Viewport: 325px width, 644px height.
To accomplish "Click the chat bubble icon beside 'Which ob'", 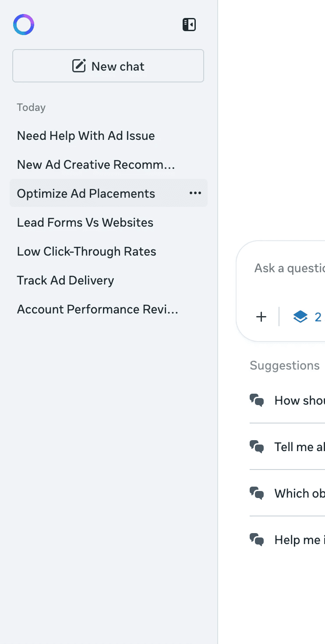I will click(257, 493).
